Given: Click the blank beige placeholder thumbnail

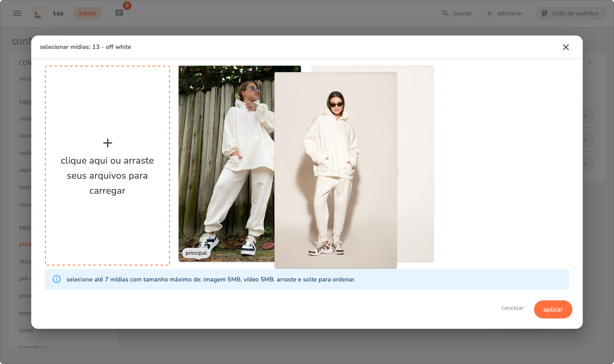Looking at the screenshot, I should coord(416,163).
